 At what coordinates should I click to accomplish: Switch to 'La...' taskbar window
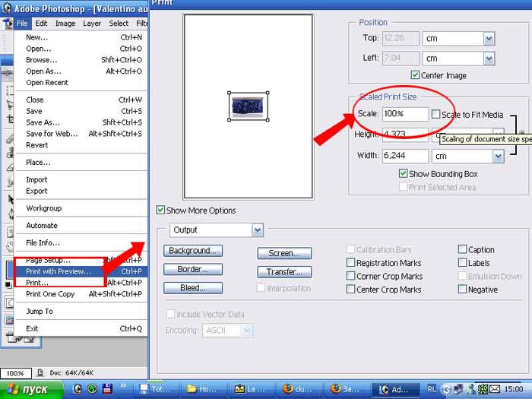click(x=252, y=389)
